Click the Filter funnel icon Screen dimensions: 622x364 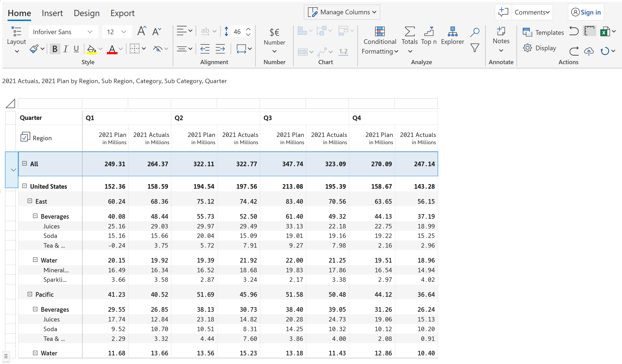click(474, 48)
